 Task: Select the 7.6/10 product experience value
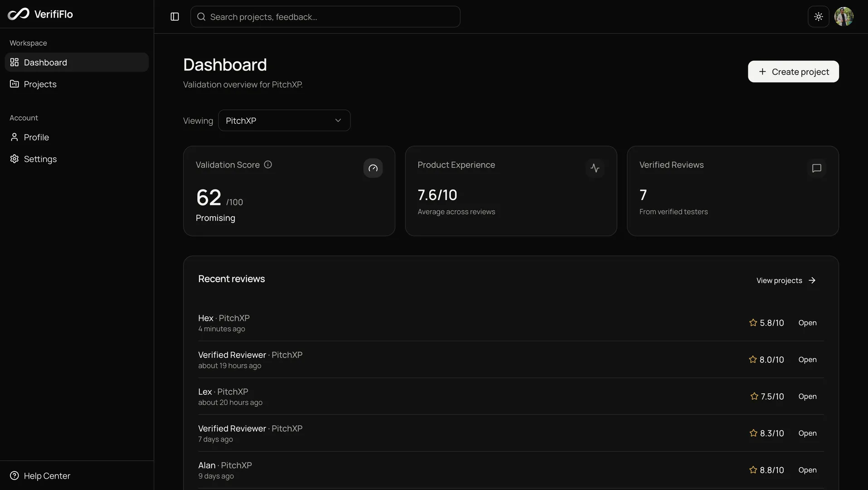(437, 195)
